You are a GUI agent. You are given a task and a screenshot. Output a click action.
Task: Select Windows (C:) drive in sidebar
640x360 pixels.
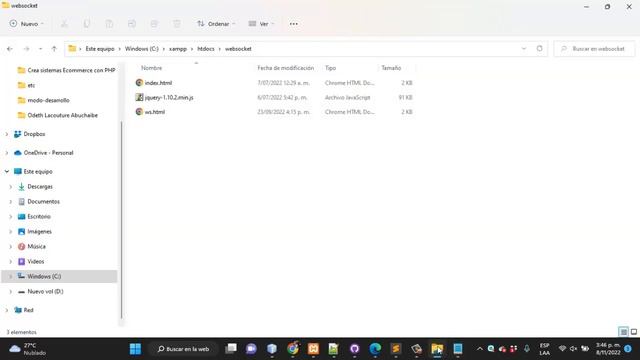click(59, 276)
